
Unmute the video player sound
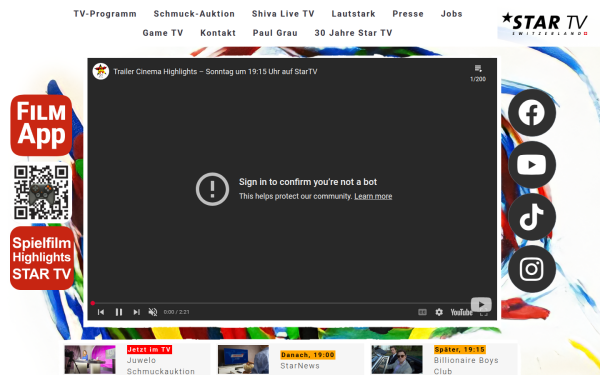pyautogui.click(x=153, y=312)
